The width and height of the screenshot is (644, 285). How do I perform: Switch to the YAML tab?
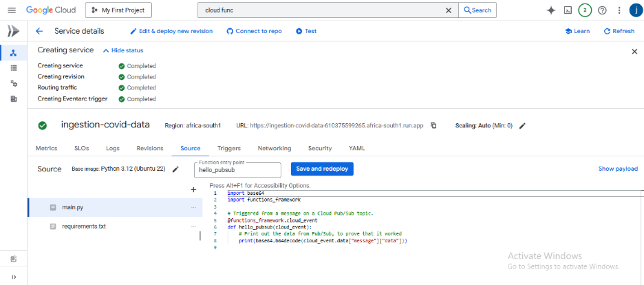[356, 148]
